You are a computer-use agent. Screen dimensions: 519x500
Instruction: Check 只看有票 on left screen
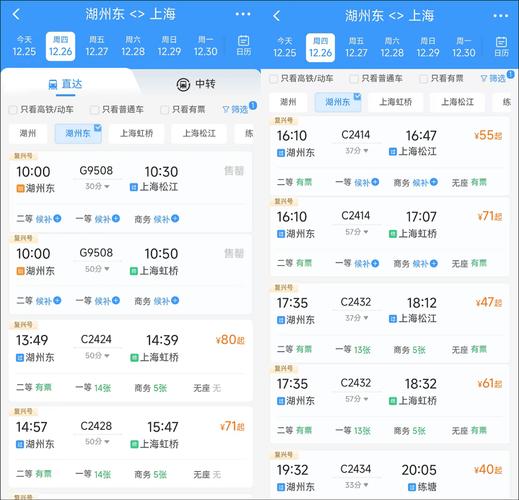coord(164,110)
